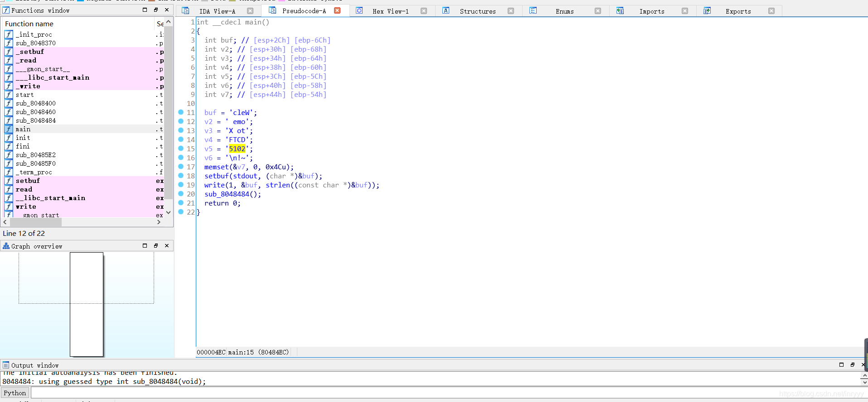Toggle breakpoint dot on line 19
Viewport: 868px width, 402px height.
pos(181,185)
